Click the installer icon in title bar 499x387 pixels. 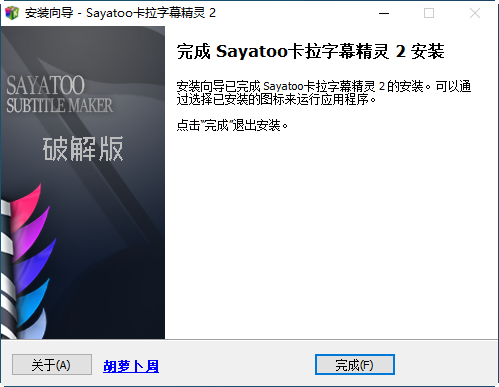tap(12, 13)
